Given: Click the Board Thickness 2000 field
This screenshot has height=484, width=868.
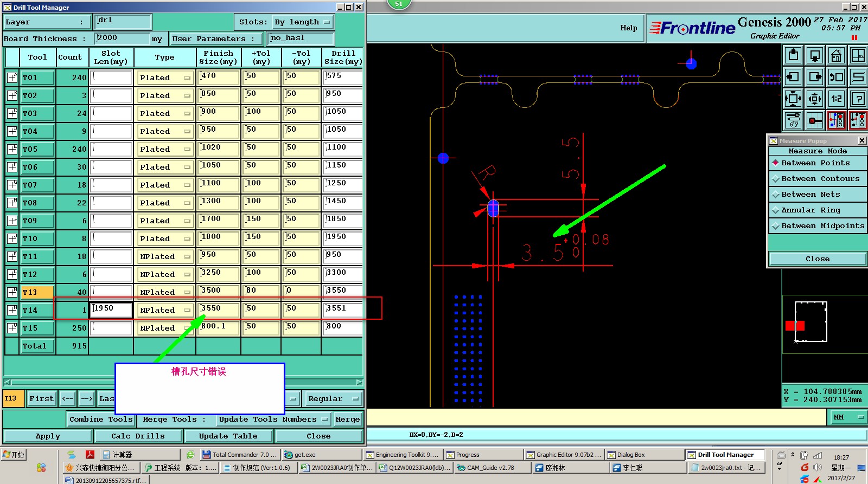Looking at the screenshot, I should pyautogui.click(x=122, y=38).
